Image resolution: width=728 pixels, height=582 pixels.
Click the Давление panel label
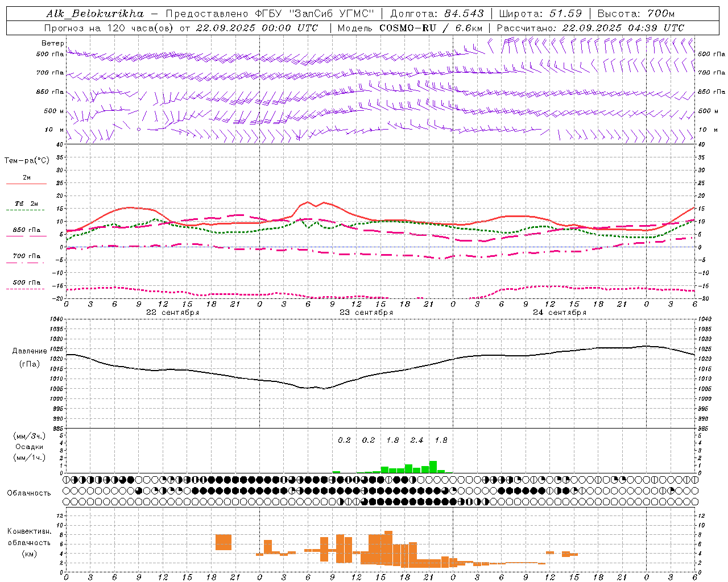[x=30, y=351]
